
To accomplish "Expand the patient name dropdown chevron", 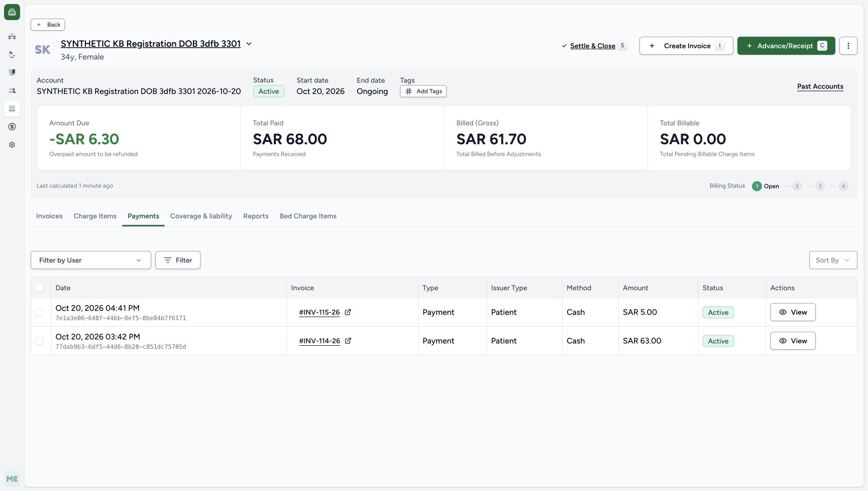I will (x=249, y=44).
